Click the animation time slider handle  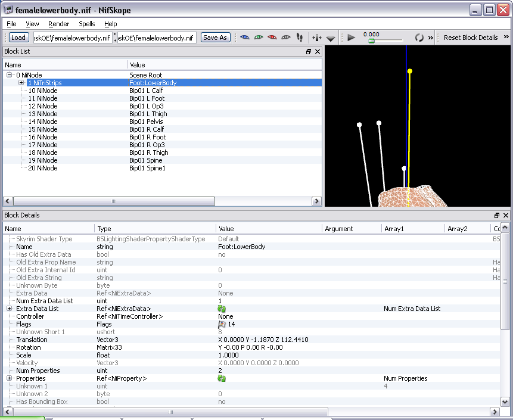pos(371,41)
